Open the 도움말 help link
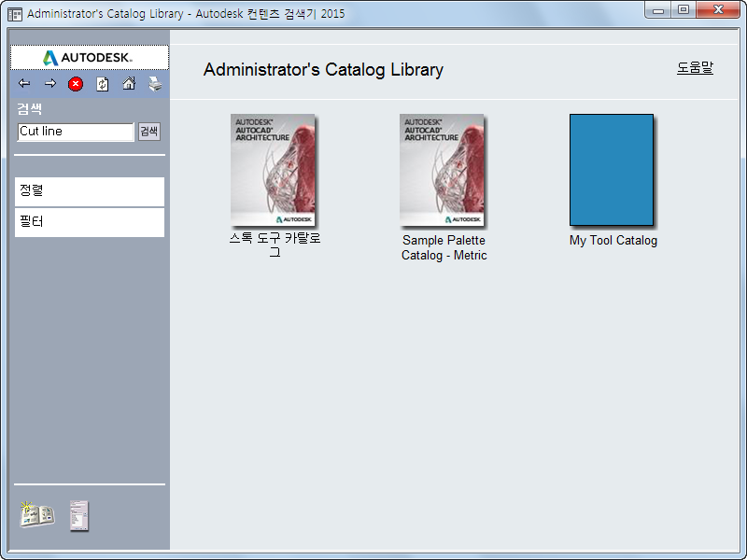The image size is (747, 560). tap(695, 67)
